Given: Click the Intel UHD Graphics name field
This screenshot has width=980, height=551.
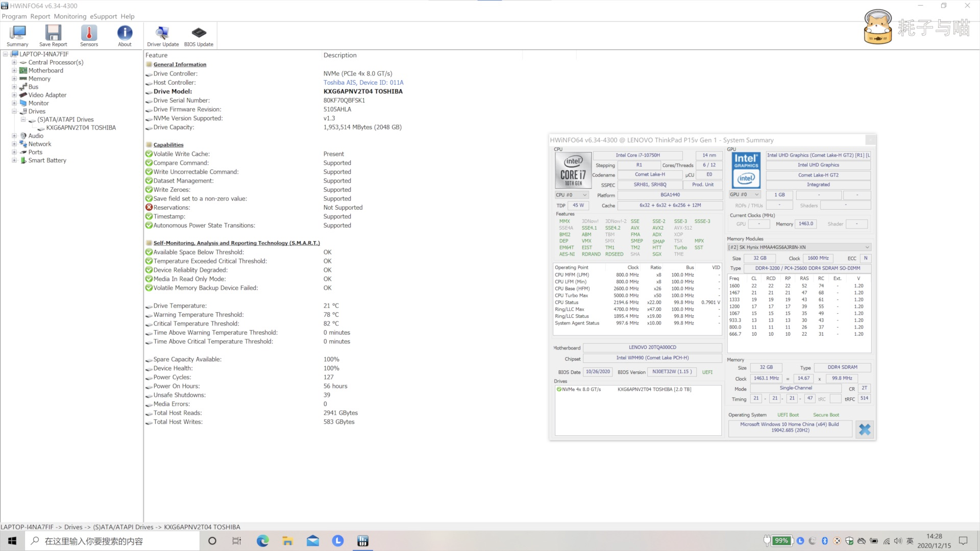Looking at the screenshot, I should (818, 165).
